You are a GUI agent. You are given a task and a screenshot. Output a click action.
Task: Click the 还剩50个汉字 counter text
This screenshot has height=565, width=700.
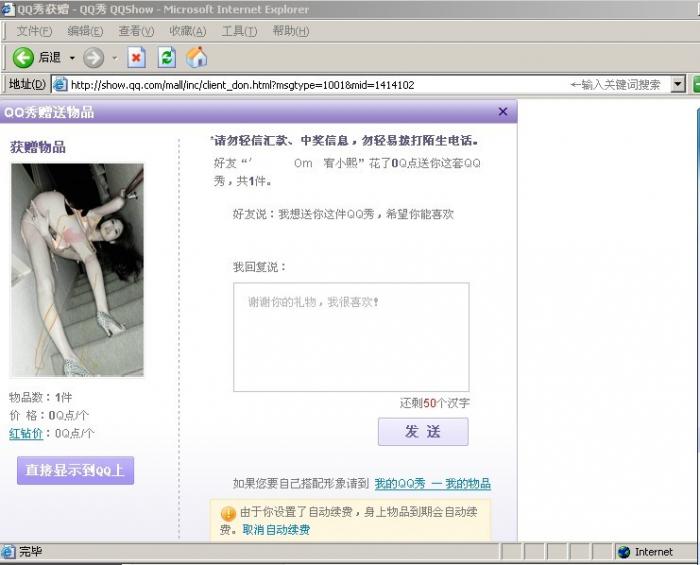(x=434, y=403)
